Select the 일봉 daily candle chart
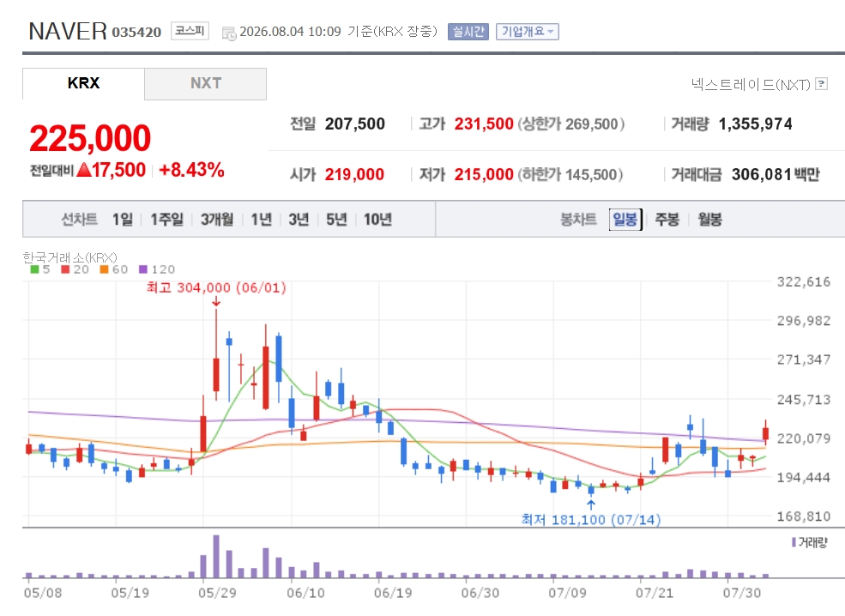 [x=625, y=220]
